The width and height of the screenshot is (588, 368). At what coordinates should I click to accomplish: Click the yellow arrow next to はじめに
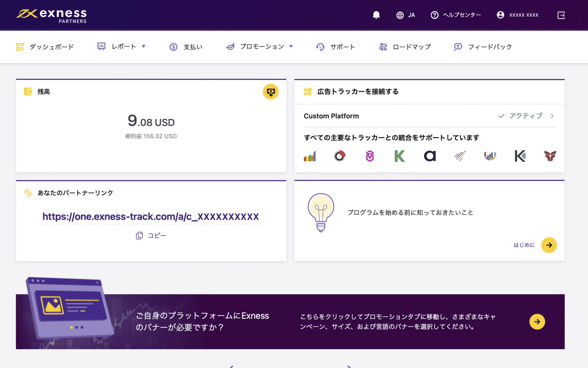pyautogui.click(x=549, y=245)
